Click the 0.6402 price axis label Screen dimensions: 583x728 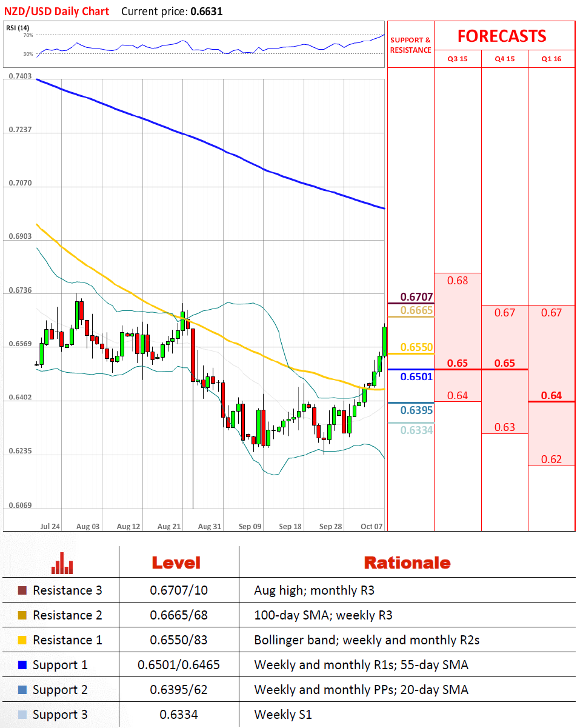tap(20, 398)
